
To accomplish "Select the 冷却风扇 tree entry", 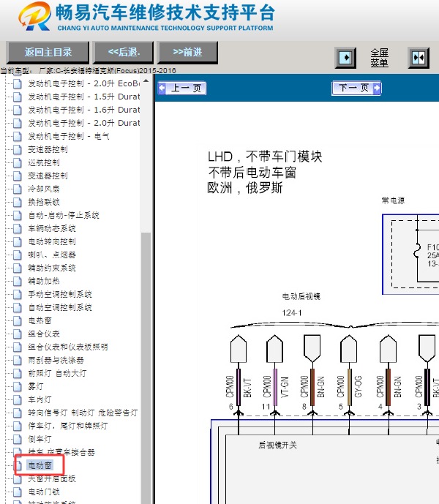I will (44, 189).
